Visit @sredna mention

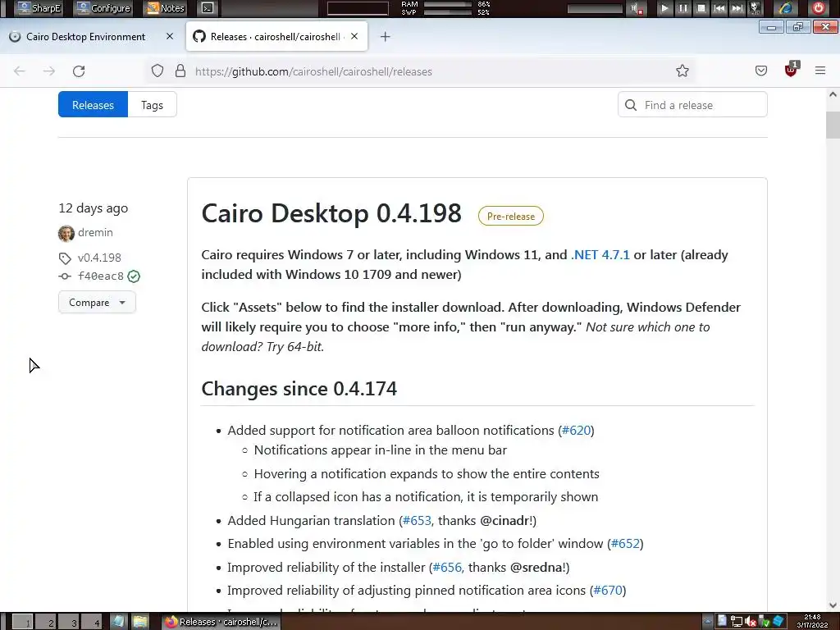[x=536, y=567]
